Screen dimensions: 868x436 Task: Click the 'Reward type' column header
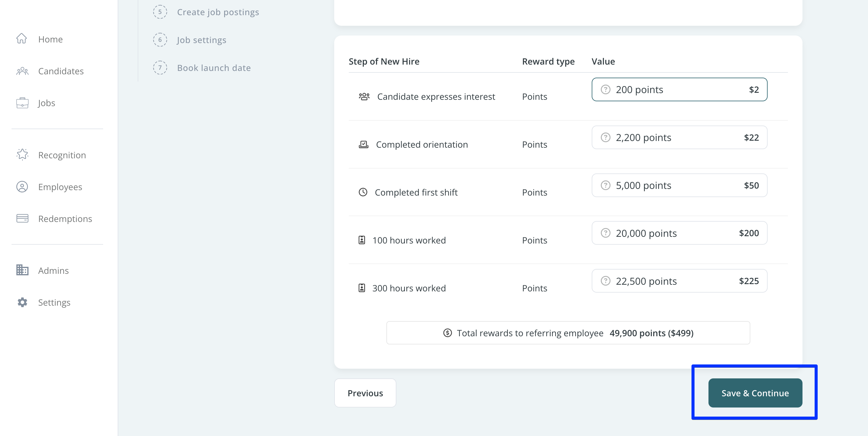click(548, 62)
